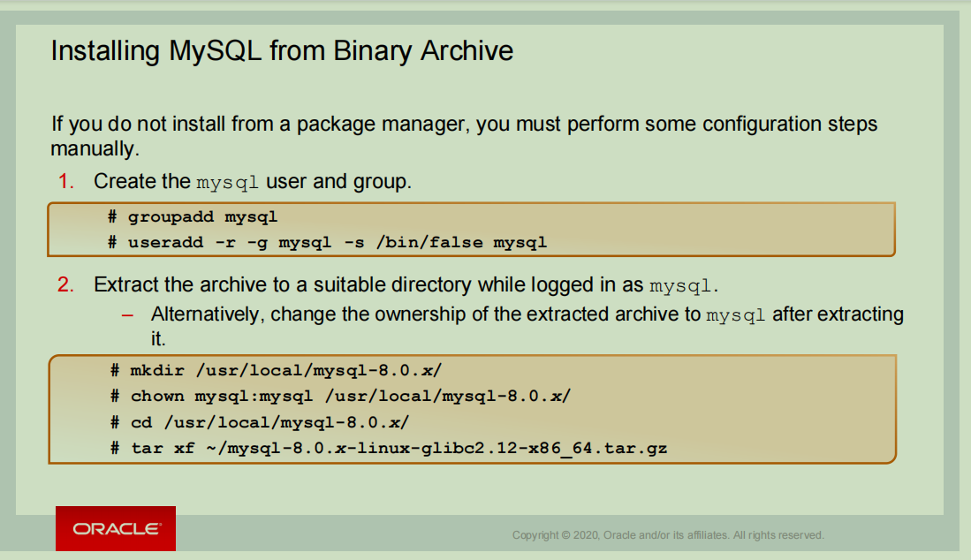971x560 pixels.
Task: Click the intro paragraph about package manager
Action: [x=464, y=136]
